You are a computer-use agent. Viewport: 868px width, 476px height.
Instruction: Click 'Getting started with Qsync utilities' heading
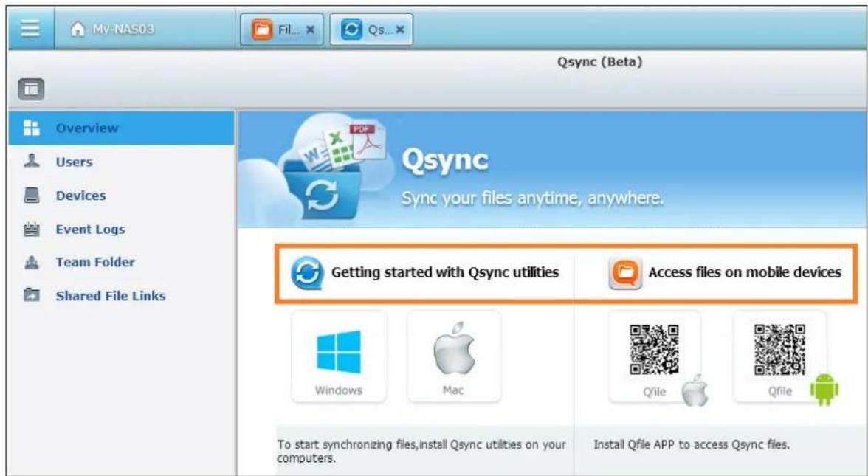coord(445,272)
